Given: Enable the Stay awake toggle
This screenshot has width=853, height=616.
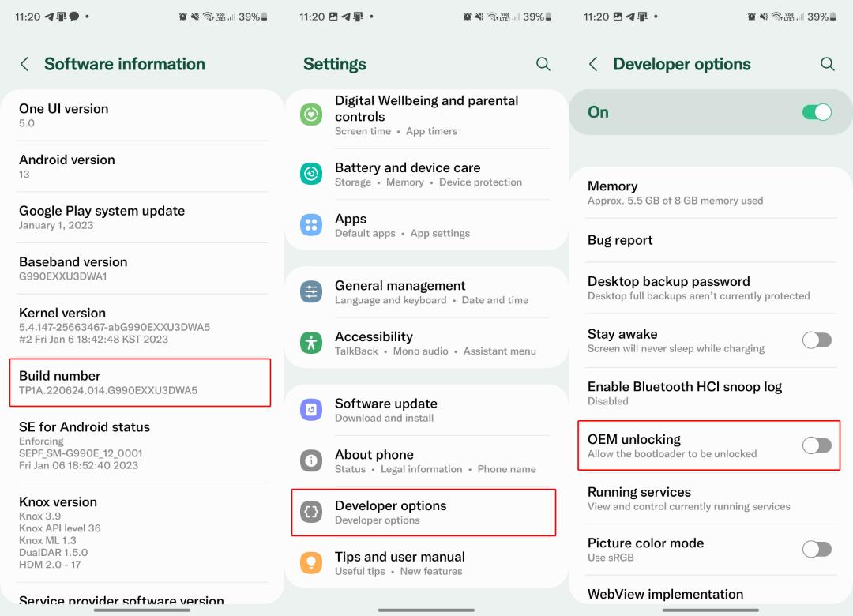Looking at the screenshot, I should (x=817, y=340).
